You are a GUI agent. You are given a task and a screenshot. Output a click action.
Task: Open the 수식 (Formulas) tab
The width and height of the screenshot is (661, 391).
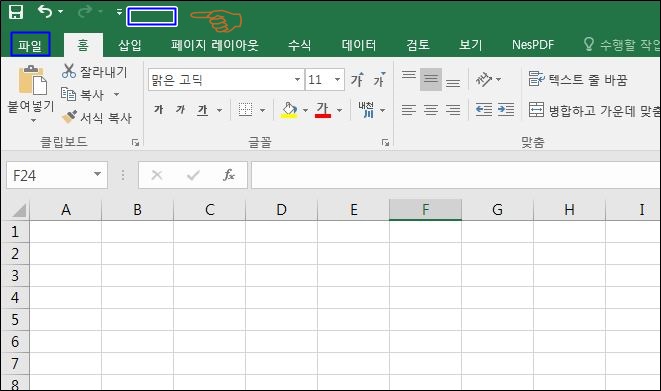click(300, 45)
